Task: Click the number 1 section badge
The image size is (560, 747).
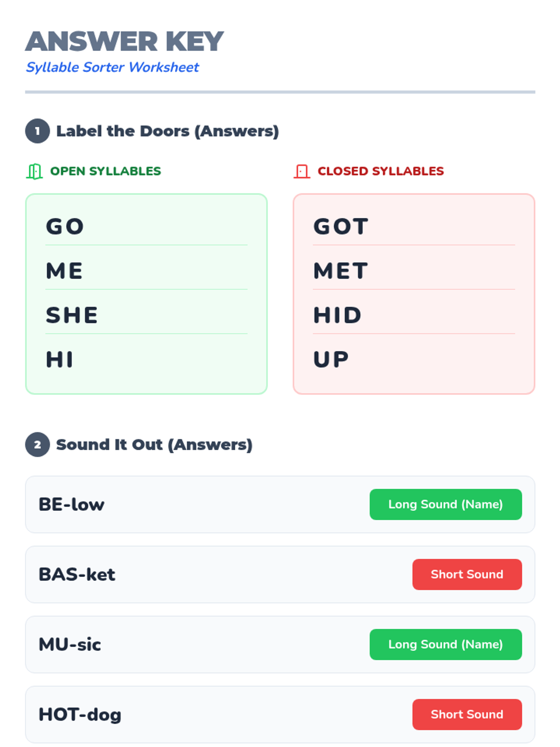Action: tap(37, 131)
